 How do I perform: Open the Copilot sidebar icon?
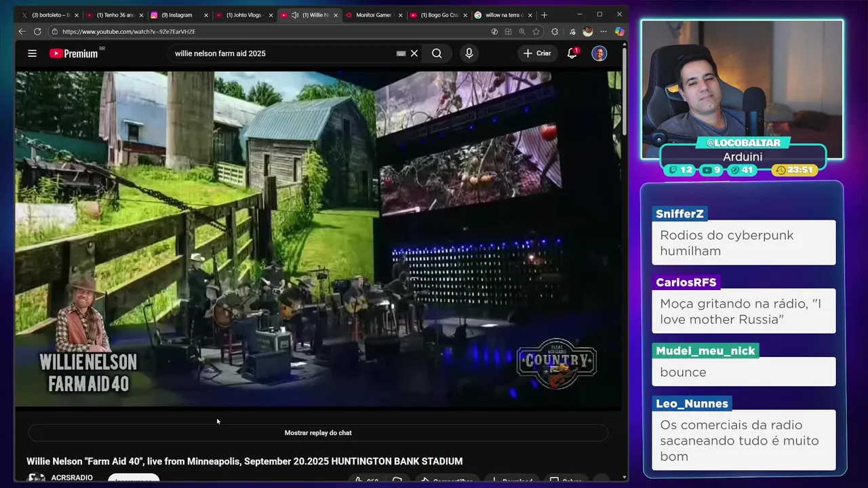(x=619, y=31)
